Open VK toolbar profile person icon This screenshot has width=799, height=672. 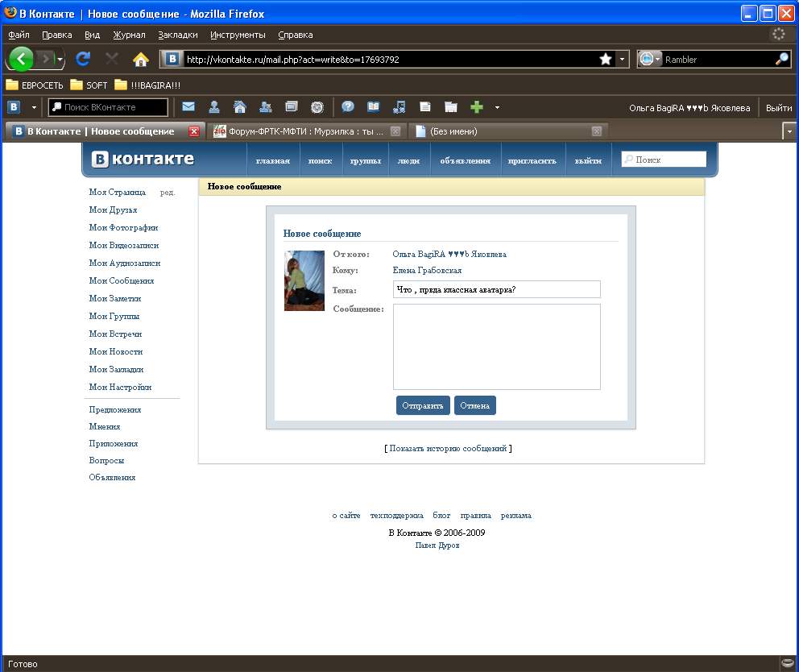pyautogui.click(x=214, y=107)
